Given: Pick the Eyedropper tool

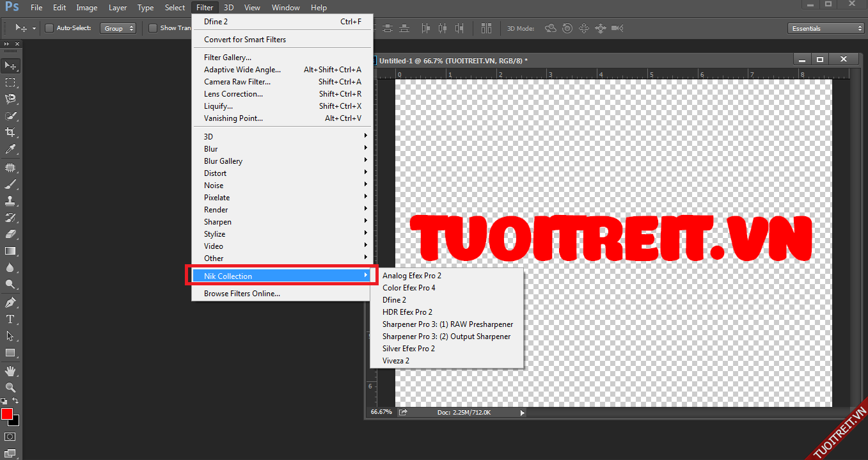Looking at the screenshot, I should (10, 149).
